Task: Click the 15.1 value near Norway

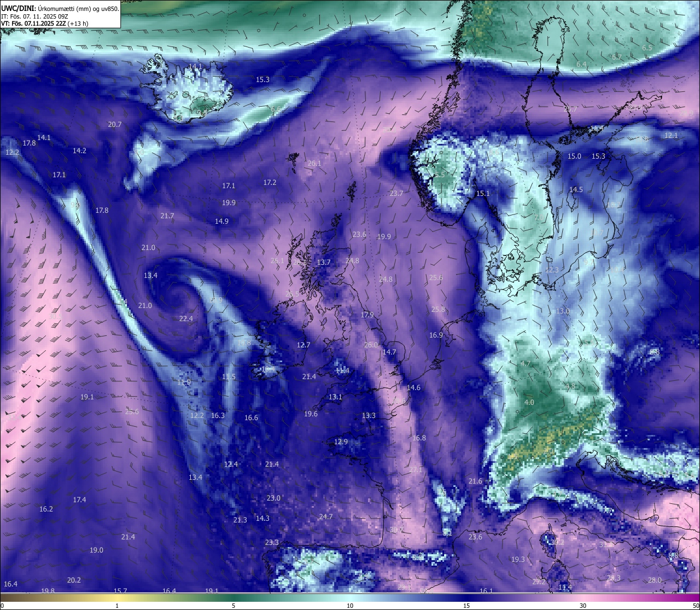Action: (x=483, y=194)
